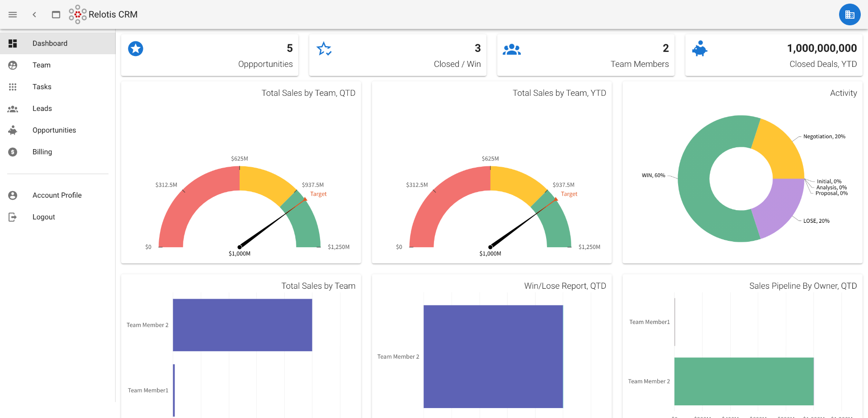Click the Team Member 2 bar in Total Sales by Team
868x418 pixels.
pyautogui.click(x=242, y=325)
